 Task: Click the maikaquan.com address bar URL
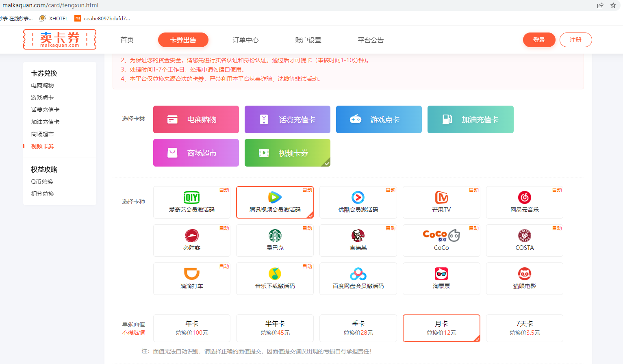coord(50,5)
